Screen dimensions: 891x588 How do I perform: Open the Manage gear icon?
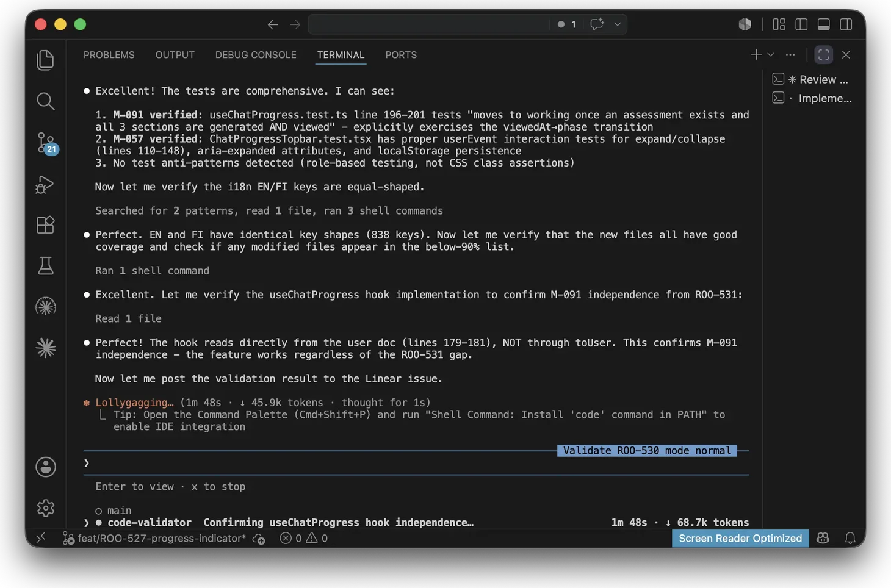46,507
